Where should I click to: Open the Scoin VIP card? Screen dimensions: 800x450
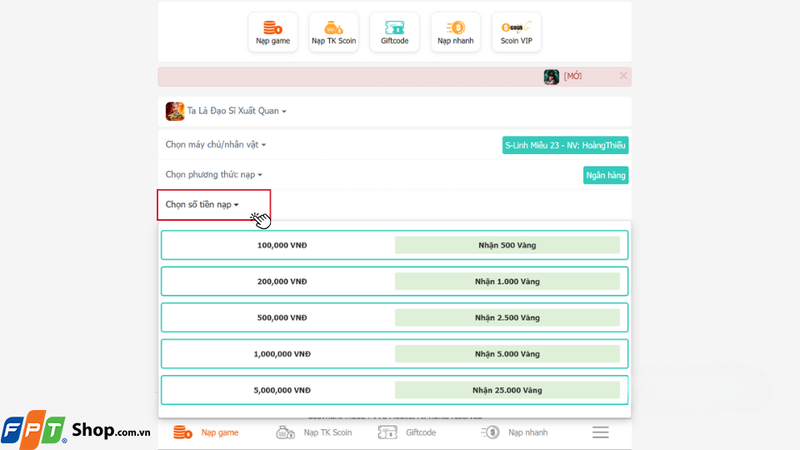coord(516,32)
